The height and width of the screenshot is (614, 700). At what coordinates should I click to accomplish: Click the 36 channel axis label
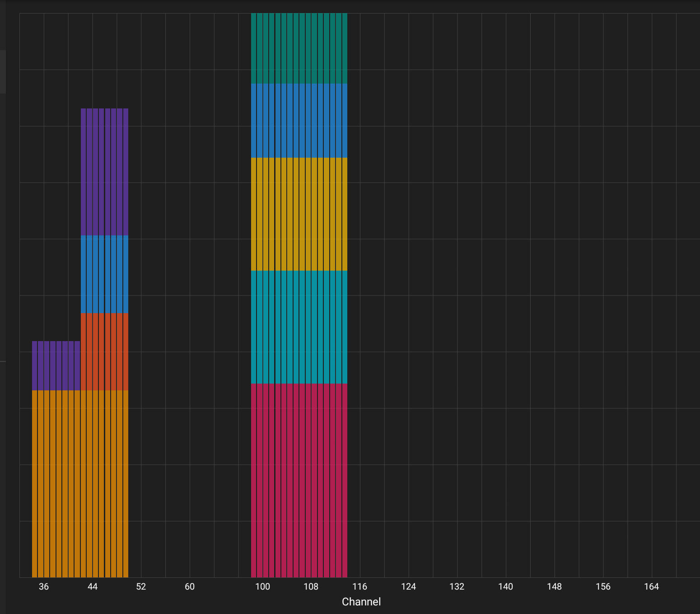click(x=44, y=586)
